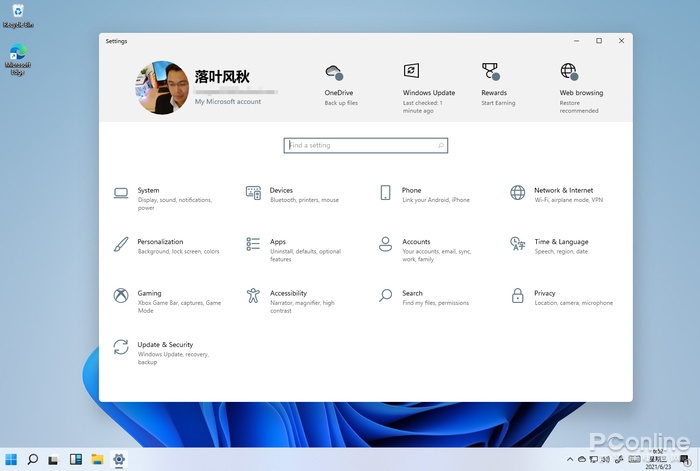This screenshot has width=700, height=471.
Task: Open Accessibility settings
Action: (288, 294)
